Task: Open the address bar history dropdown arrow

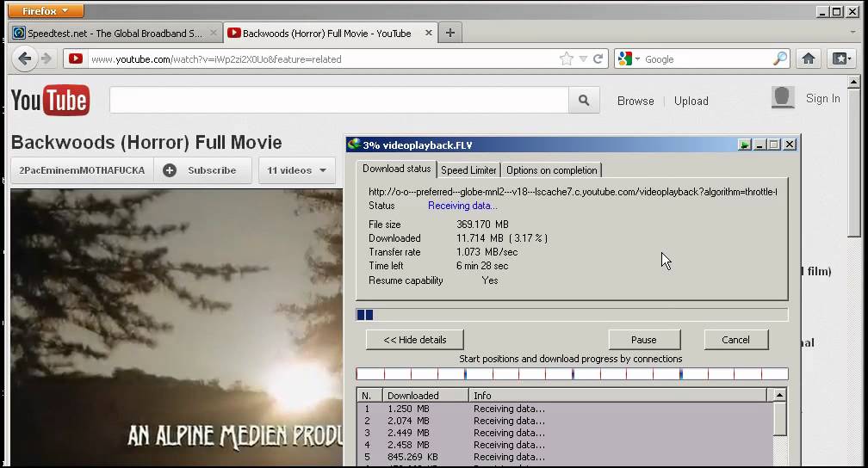Action: point(583,58)
